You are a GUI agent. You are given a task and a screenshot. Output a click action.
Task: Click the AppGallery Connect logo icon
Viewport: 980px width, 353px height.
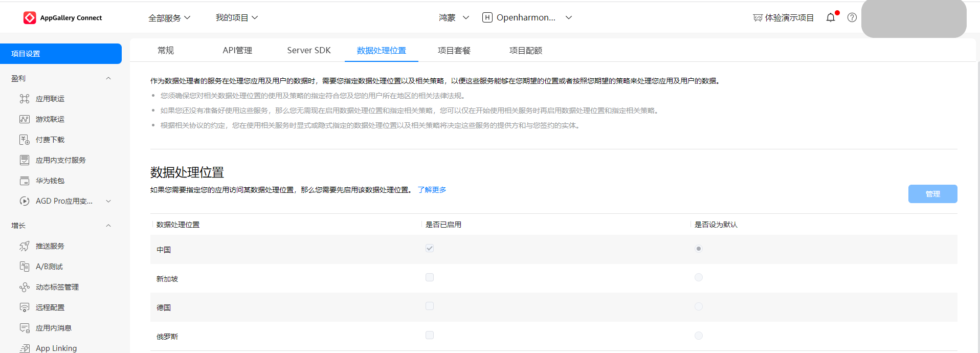point(30,18)
